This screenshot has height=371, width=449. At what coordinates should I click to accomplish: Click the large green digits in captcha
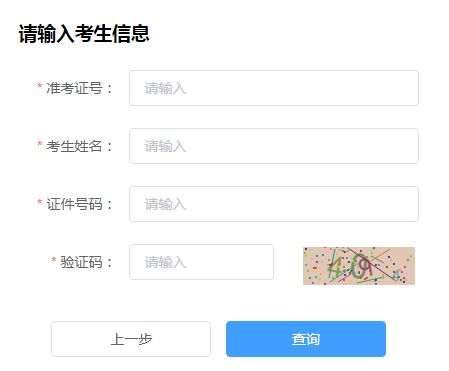pos(349,266)
